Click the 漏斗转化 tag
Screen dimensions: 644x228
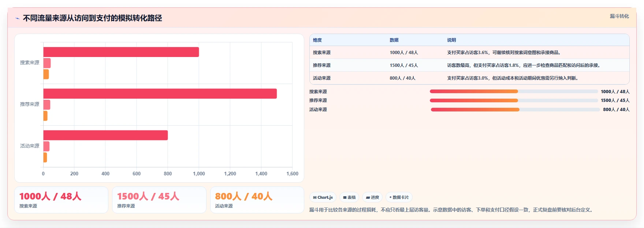click(x=619, y=16)
